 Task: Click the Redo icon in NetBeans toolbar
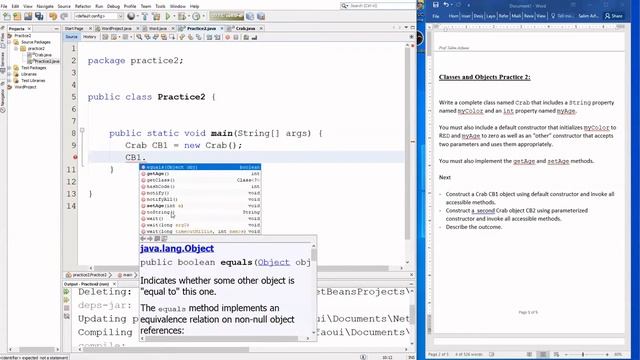[64, 16]
